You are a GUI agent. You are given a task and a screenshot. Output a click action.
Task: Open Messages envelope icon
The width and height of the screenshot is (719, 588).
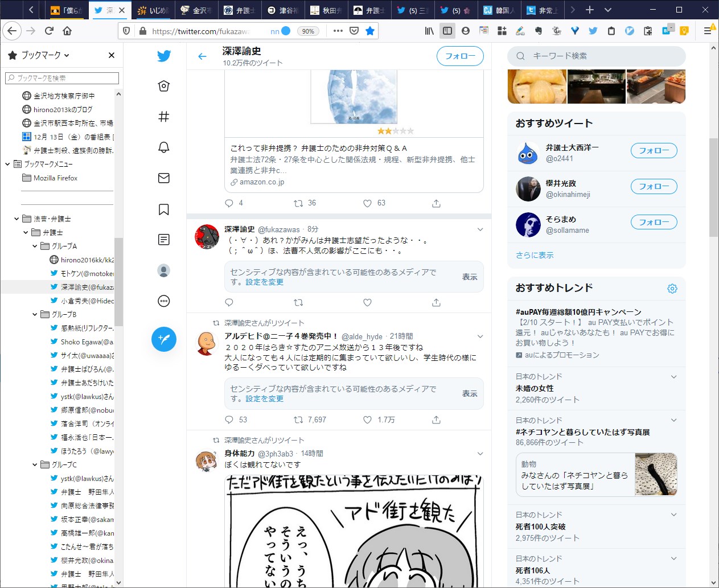pos(164,178)
